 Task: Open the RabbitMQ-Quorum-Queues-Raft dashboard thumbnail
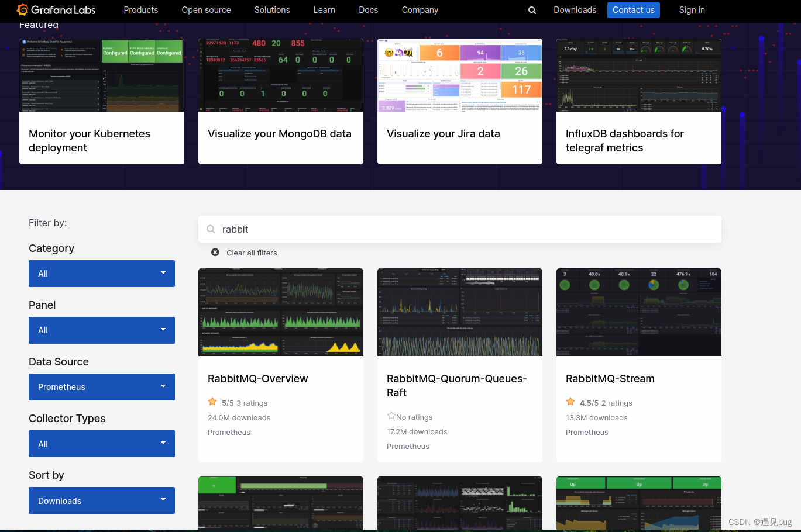tap(460, 312)
